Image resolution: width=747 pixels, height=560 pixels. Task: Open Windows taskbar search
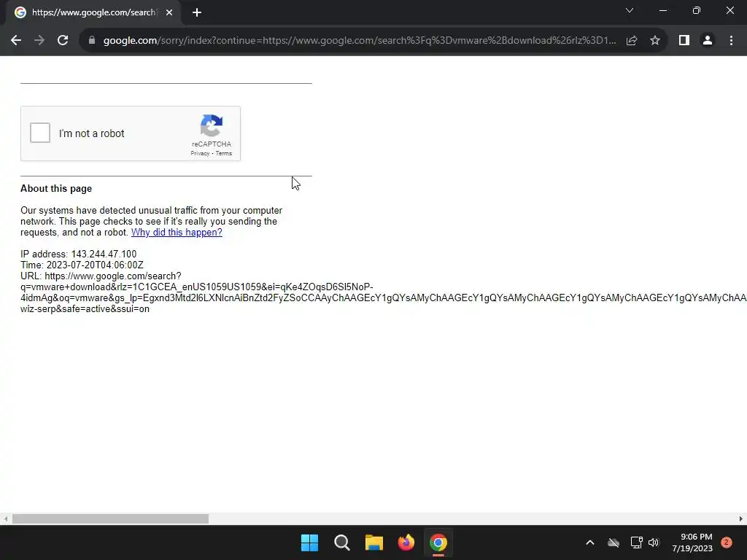click(342, 542)
